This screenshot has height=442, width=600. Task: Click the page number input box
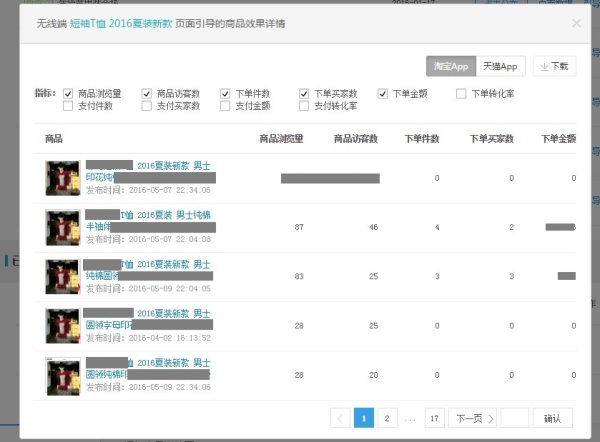pyautogui.click(x=514, y=418)
